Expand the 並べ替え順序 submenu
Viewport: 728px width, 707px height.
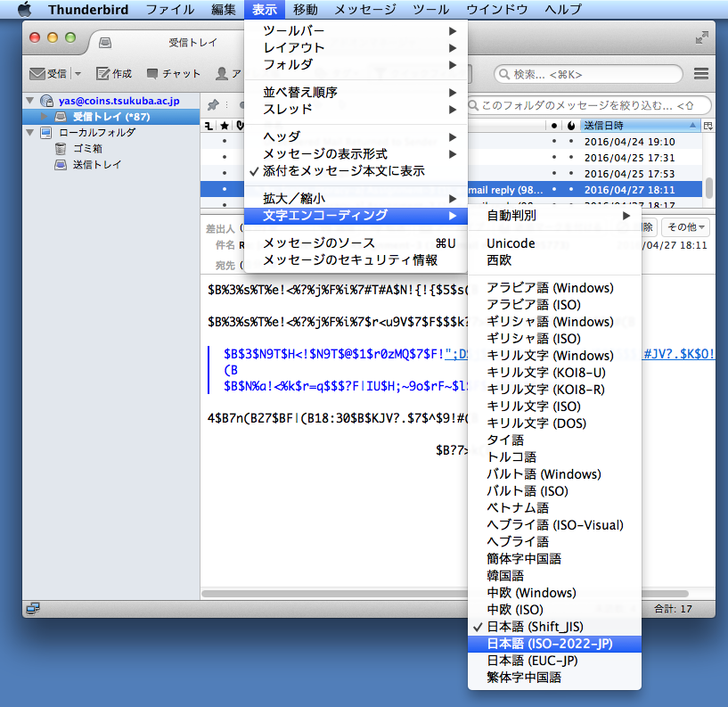(356, 93)
